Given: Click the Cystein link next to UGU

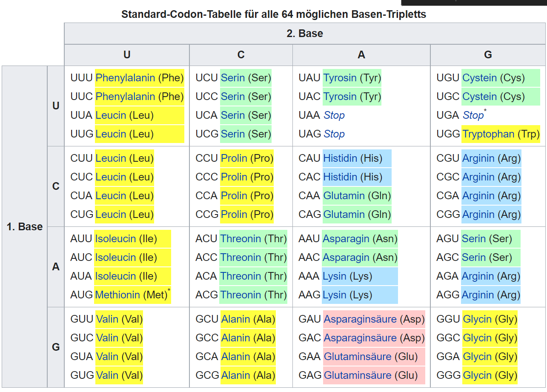Looking at the screenshot, I should (479, 78).
